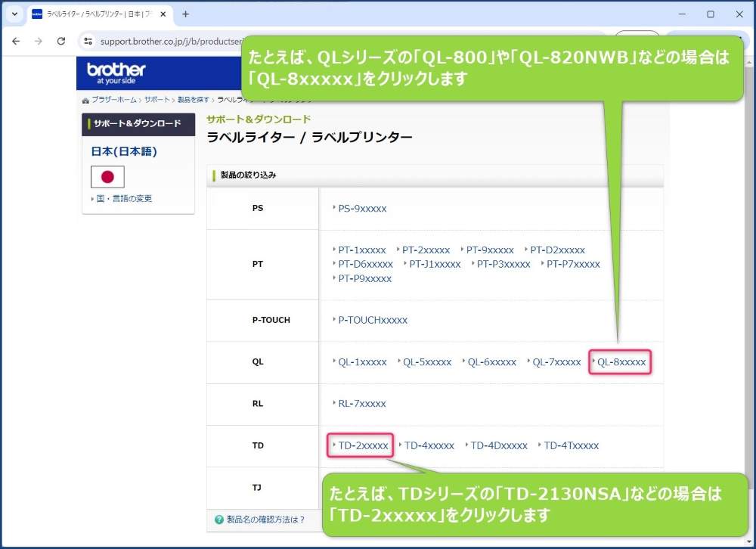Open 製品名の確認方法は？ help link
Image resolution: width=756 pixels, height=549 pixels.
(265, 520)
